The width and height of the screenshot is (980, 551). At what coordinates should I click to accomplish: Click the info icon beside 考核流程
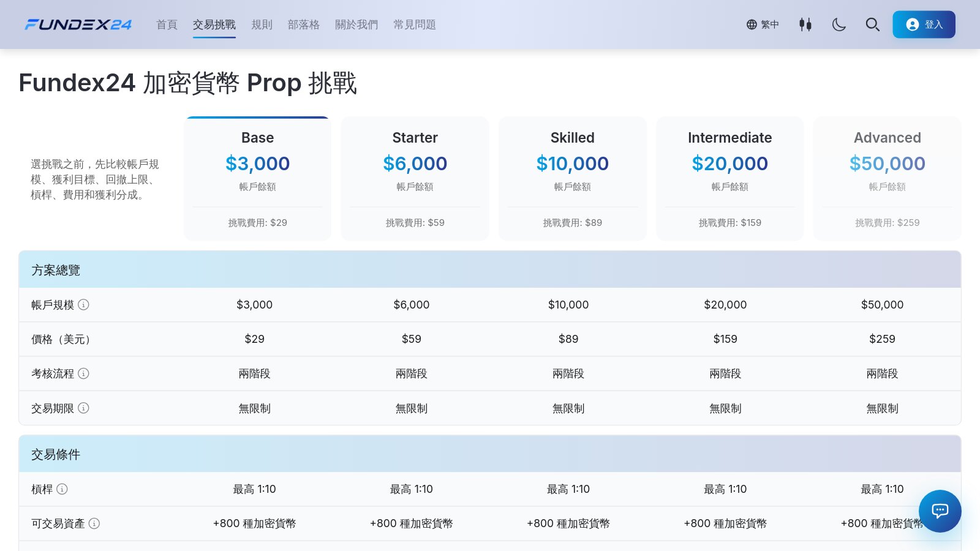pyautogui.click(x=83, y=373)
